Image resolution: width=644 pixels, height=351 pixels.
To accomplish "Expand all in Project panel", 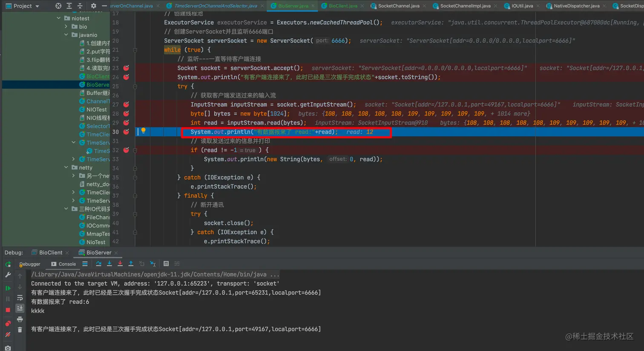I will [x=69, y=6].
